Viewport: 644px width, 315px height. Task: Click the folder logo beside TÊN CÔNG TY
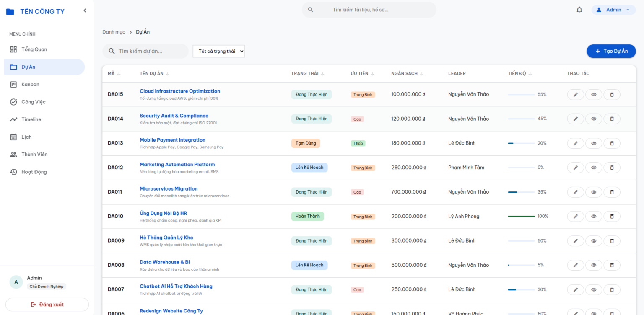pyautogui.click(x=10, y=12)
